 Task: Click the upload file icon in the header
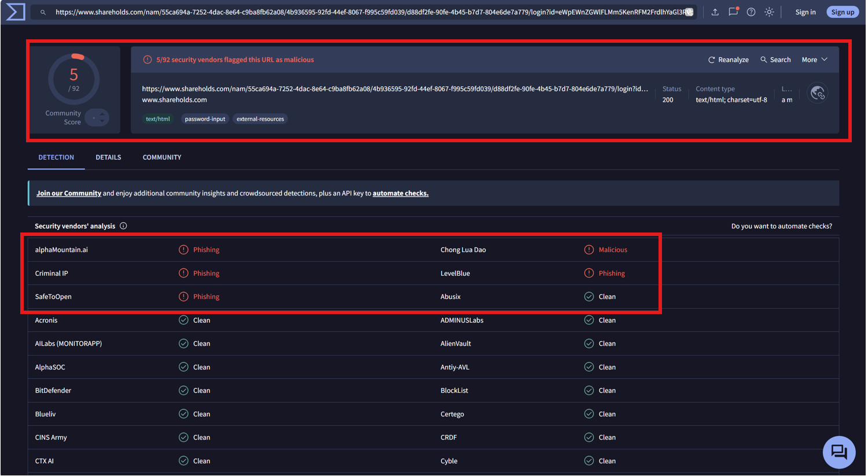715,12
